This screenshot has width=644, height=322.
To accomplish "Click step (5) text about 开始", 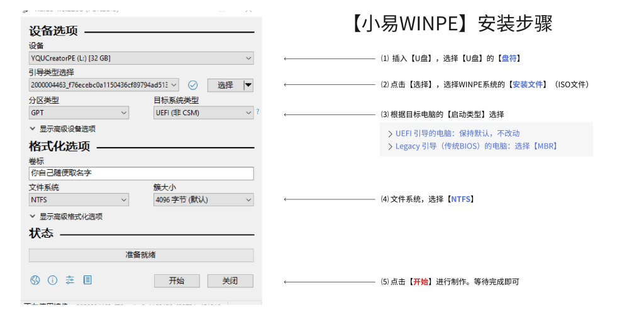I will (450, 282).
